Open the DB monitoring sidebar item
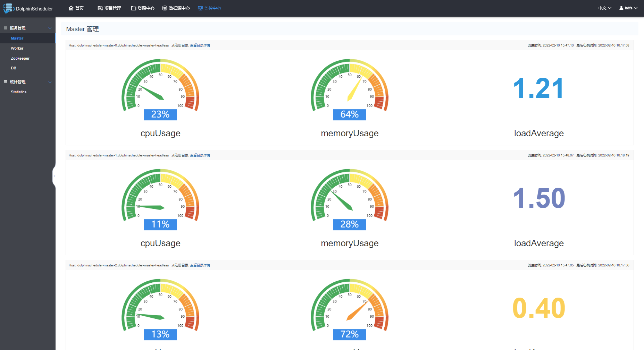 pos(14,68)
